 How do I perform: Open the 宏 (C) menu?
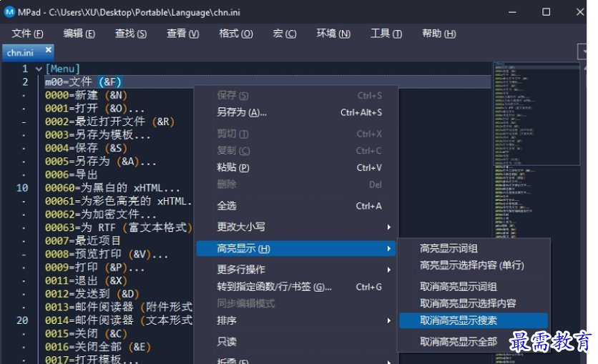tap(285, 34)
